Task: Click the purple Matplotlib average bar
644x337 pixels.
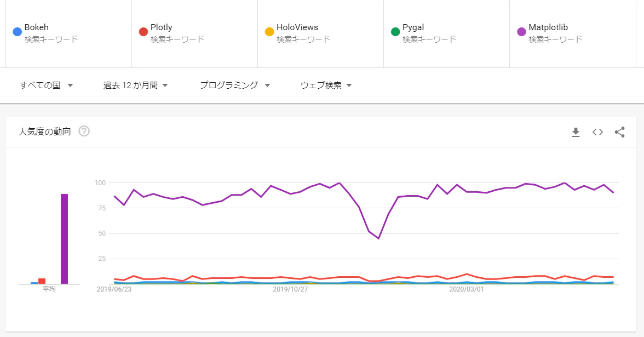Action: click(x=64, y=239)
